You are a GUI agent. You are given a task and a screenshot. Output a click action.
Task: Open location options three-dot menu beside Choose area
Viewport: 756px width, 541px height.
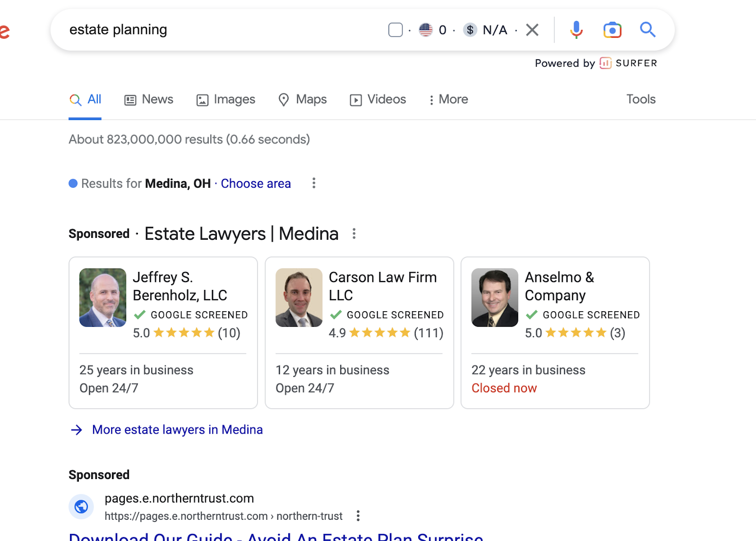(314, 183)
